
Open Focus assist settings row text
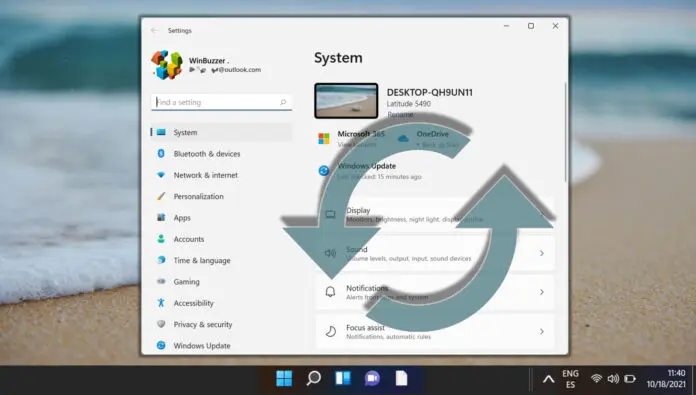(x=388, y=332)
